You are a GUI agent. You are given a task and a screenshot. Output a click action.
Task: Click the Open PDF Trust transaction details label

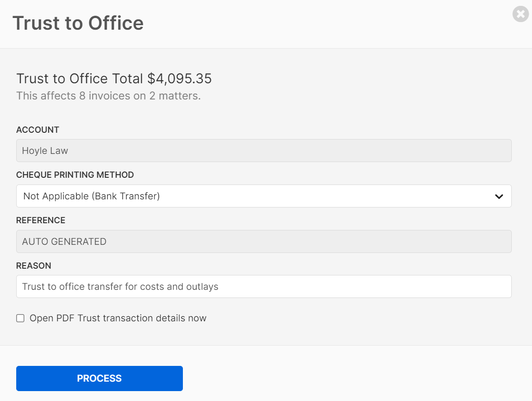pos(118,318)
